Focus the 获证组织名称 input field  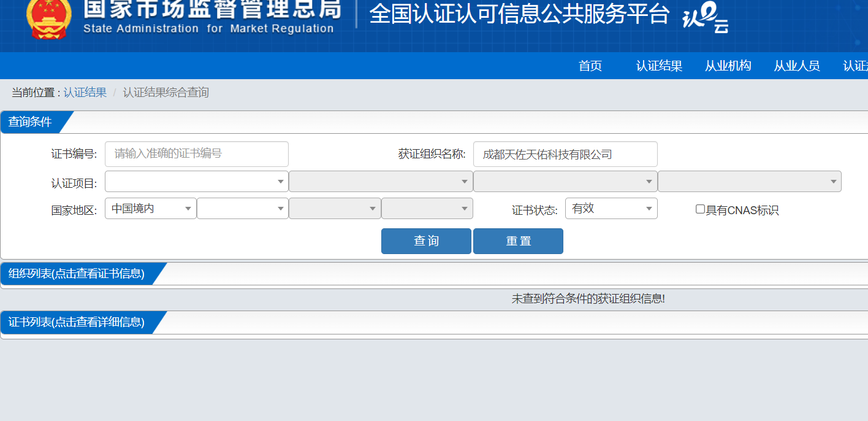[565, 154]
